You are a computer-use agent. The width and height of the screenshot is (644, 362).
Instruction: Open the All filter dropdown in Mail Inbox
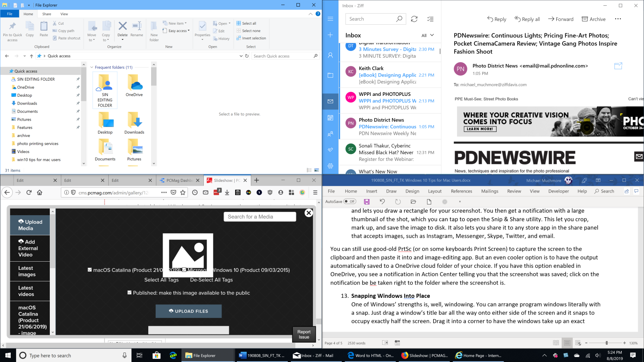pyautogui.click(x=428, y=35)
